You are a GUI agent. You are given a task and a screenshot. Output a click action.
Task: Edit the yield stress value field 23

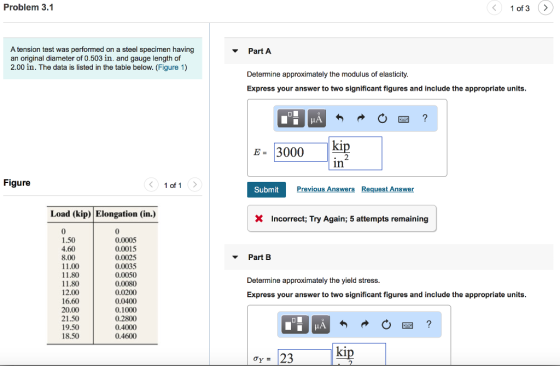[305, 357]
